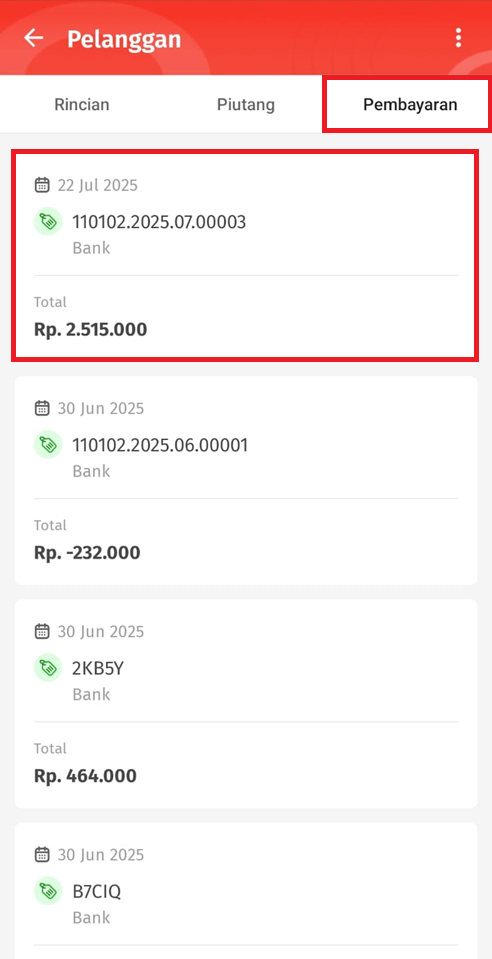
Task: Tap calendar icon on the 2KB5Y card
Action: click(x=42, y=631)
